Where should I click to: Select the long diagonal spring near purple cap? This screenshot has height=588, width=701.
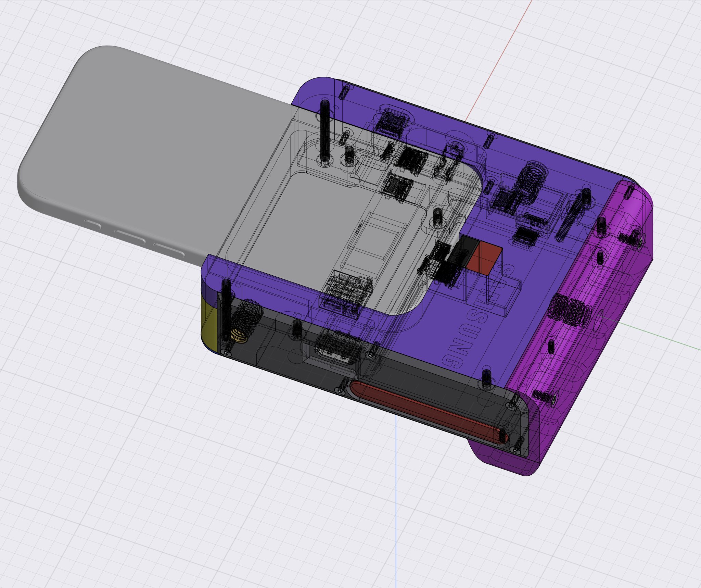[x=570, y=216]
